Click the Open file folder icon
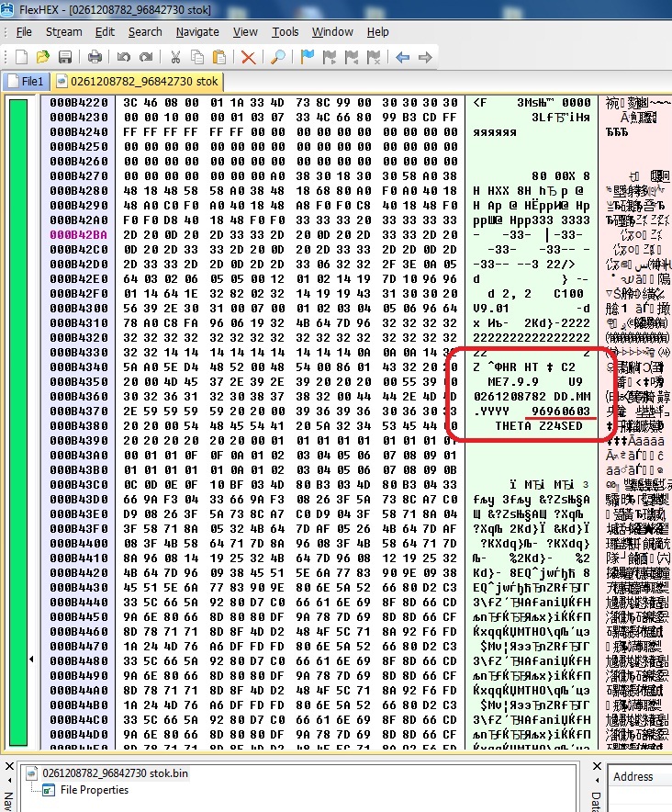Viewport: 672px width, 812px height. tap(43, 57)
